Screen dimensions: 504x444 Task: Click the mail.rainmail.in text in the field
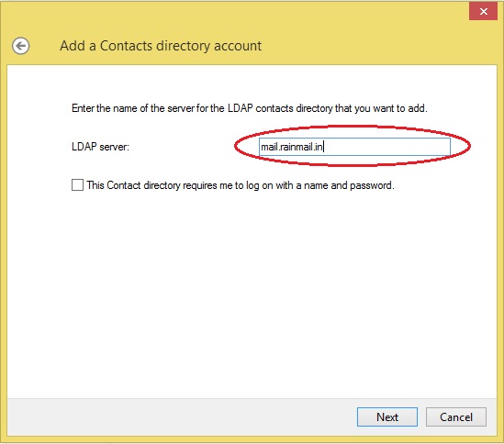(292, 147)
